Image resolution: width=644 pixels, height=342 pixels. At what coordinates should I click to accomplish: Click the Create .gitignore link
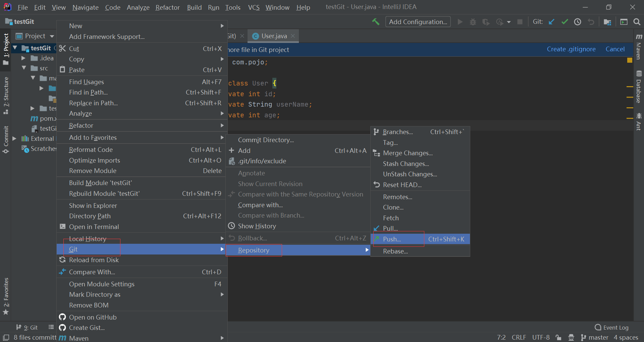click(571, 49)
